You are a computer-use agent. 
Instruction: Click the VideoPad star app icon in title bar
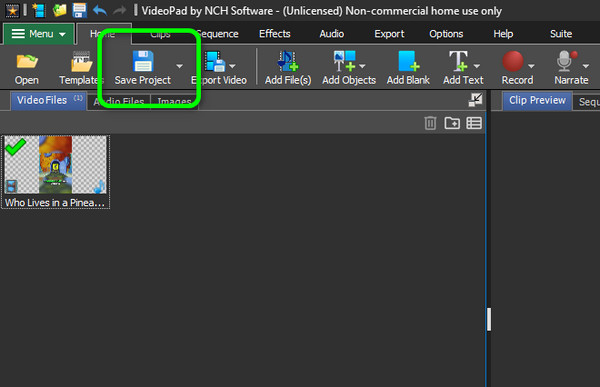12,10
